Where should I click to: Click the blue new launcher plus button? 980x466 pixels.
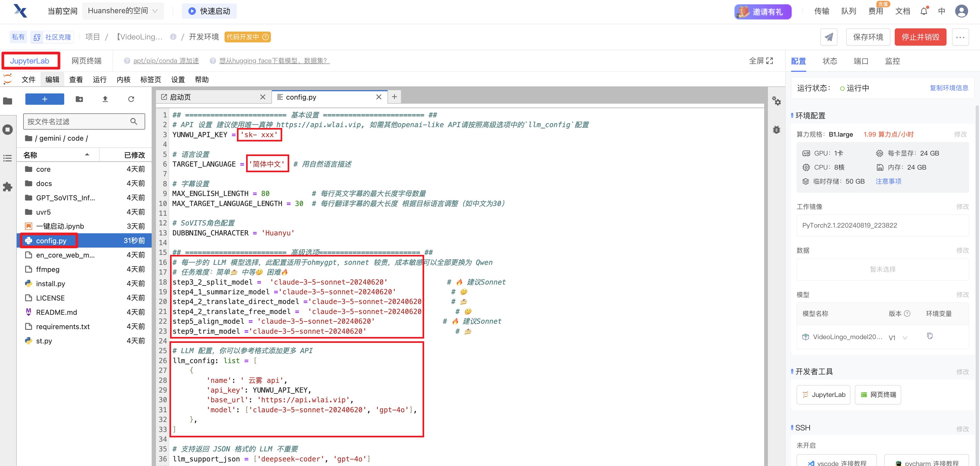pyautogui.click(x=45, y=99)
